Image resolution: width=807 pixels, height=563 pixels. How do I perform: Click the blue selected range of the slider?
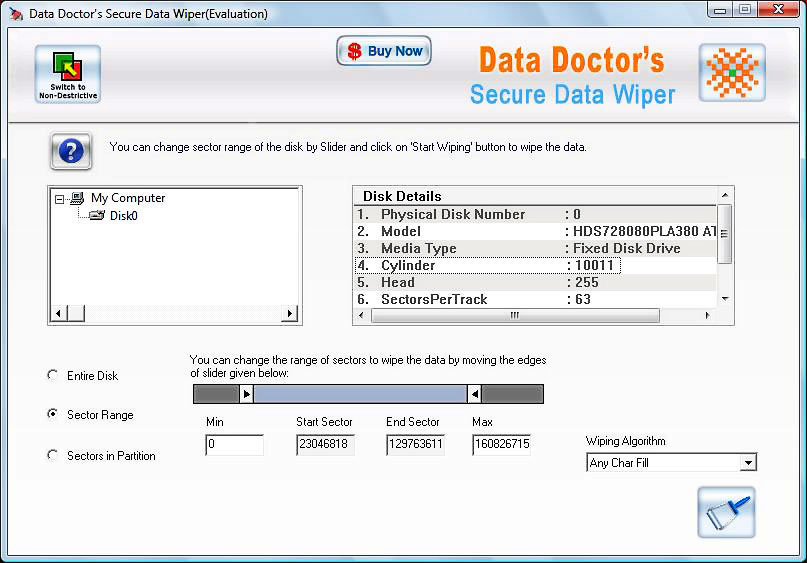coord(360,394)
